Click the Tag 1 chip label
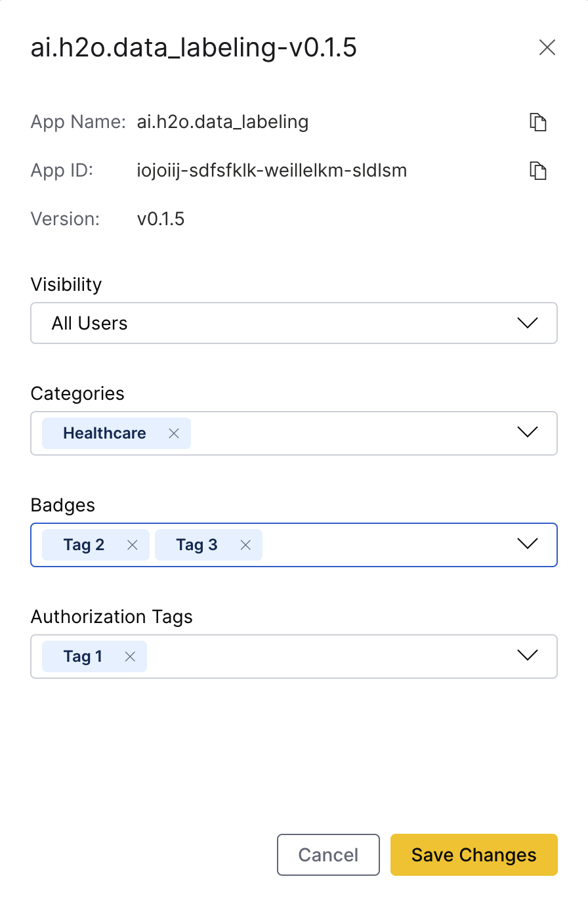Viewport: 588px width, 906px height. point(83,657)
